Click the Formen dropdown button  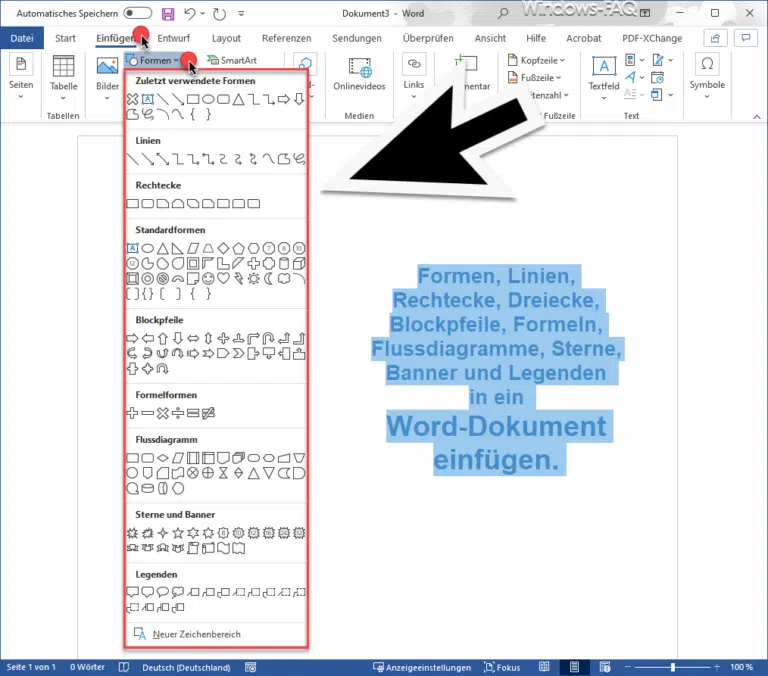tap(153, 60)
